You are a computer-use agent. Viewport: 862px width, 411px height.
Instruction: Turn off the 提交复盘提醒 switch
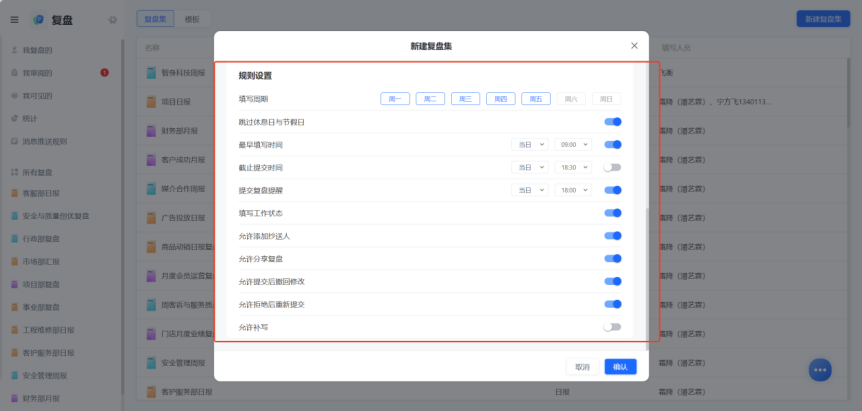(612, 190)
